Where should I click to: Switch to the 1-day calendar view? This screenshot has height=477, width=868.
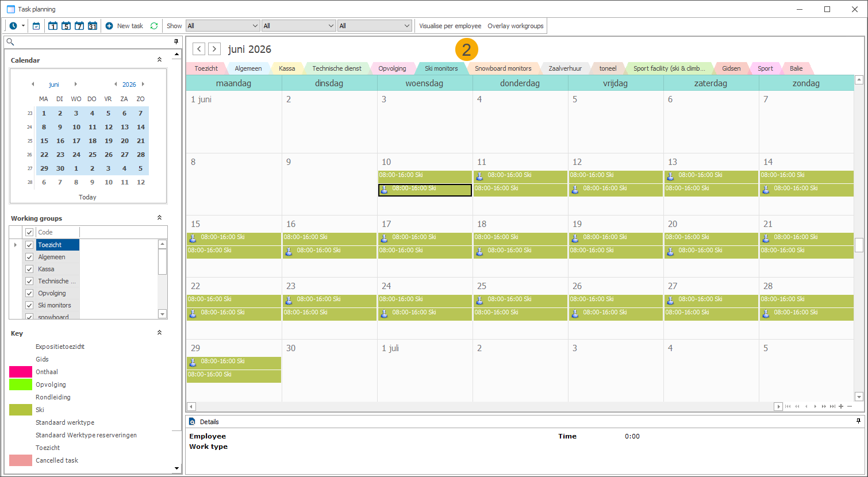(x=53, y=26)
